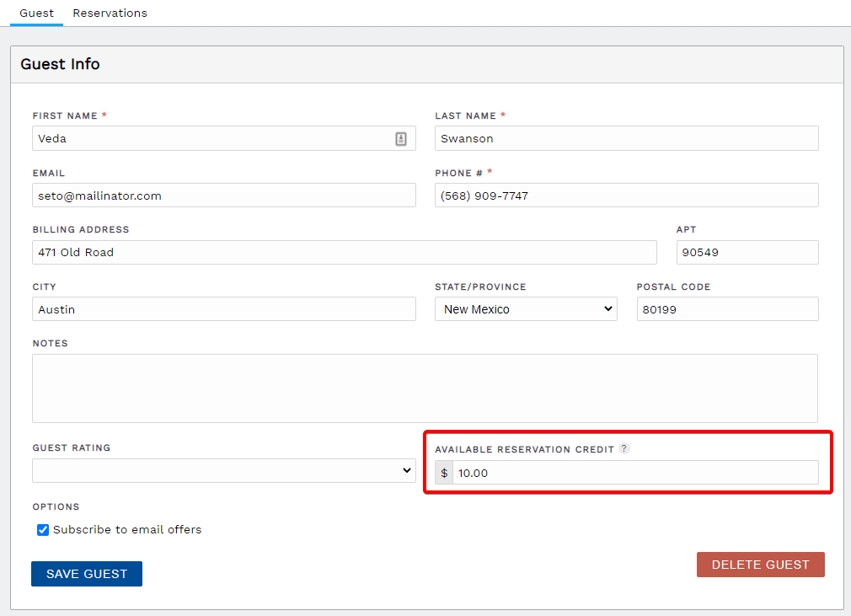Select the Guest tab
The height and width of the screenshot is (616, 851).
coord(35,13)
